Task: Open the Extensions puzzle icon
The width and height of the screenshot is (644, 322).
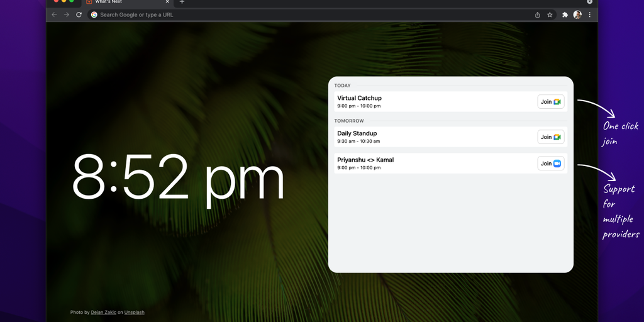Action: pos(565,14)
